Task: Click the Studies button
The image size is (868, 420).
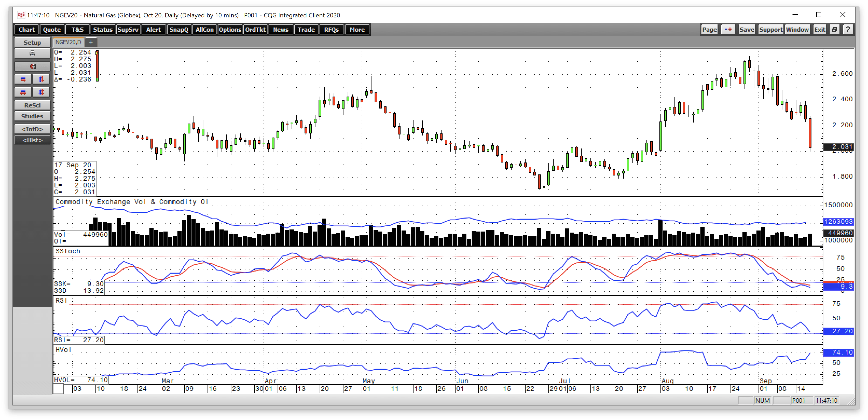Action: [32, 116]
